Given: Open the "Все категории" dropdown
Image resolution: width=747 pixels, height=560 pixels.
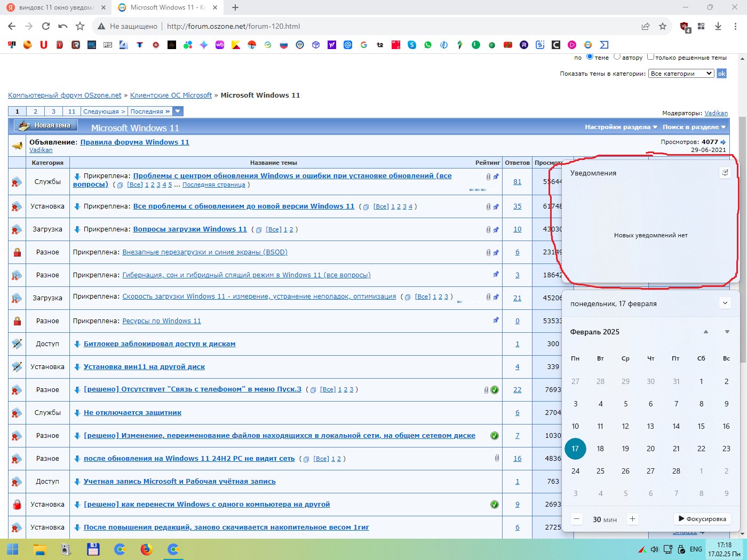Looking at the screenshot, I should 681,74.
